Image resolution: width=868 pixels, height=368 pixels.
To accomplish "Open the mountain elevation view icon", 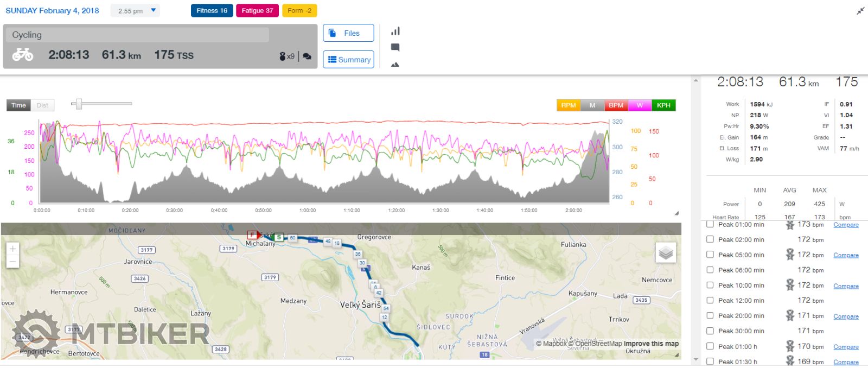I will point(395,65).
